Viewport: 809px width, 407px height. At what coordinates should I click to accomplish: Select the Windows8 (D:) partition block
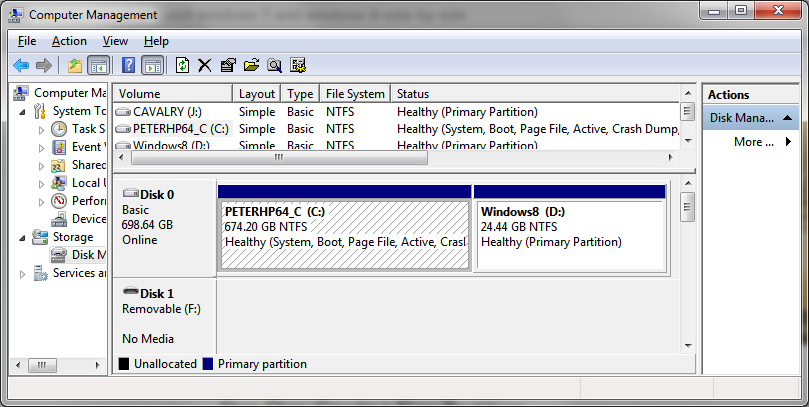[570, 235]
